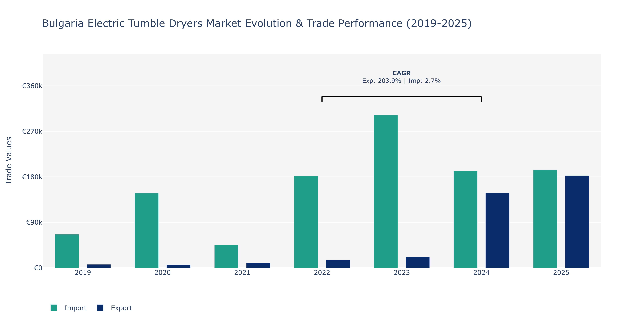
Task: Click the 2020 Export bar
Action: [178, 266]
